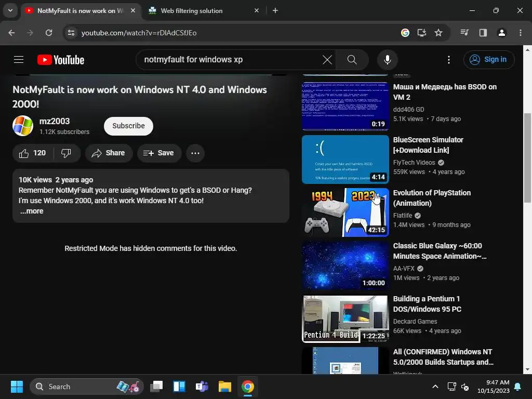Image resolution: width=532 pixels, height=399 pixels.
Task: Like the video with thumbs up
Action: pos(33,153)
